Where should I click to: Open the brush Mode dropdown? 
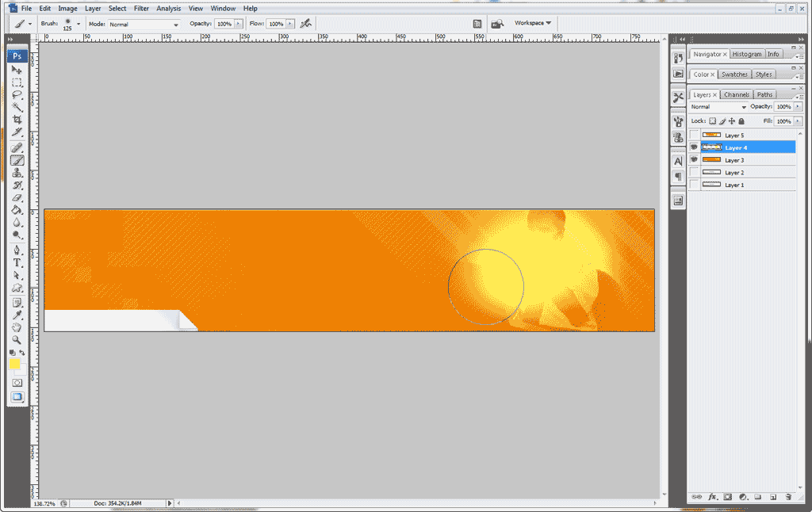(144, 25)
